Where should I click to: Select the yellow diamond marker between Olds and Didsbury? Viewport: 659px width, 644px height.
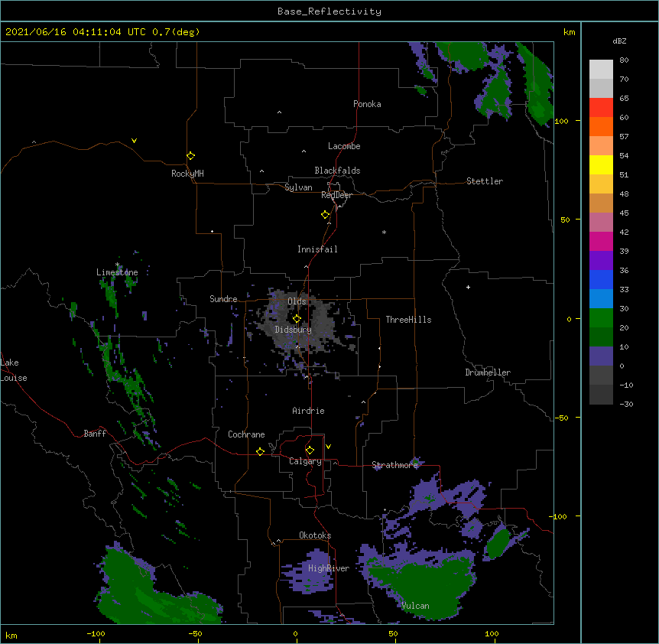point(297,318)
